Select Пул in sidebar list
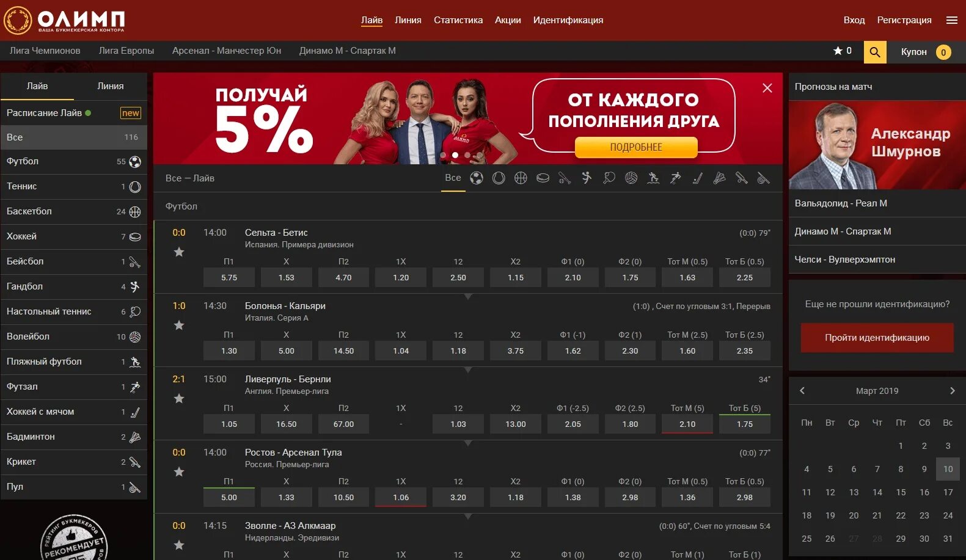This screenshot has height=560, width=966. coord(74,487)
